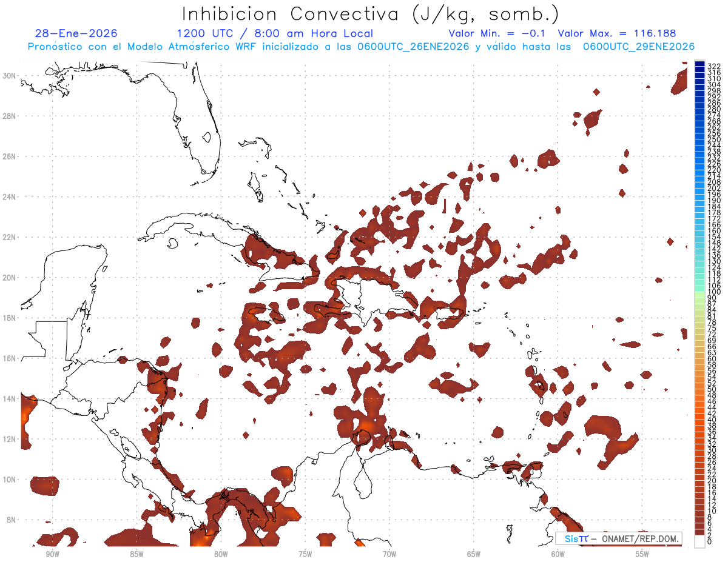
Task: Click the time '1200 UTC / 8:00 am Hora Local'
Action: [x=275, y=34]
